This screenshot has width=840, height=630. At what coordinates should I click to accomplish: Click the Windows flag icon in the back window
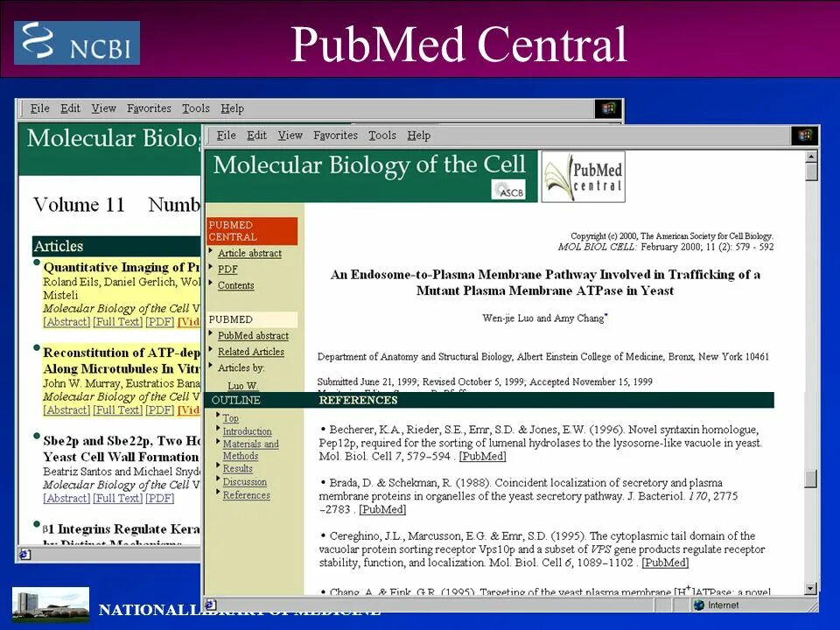point(608,108)
